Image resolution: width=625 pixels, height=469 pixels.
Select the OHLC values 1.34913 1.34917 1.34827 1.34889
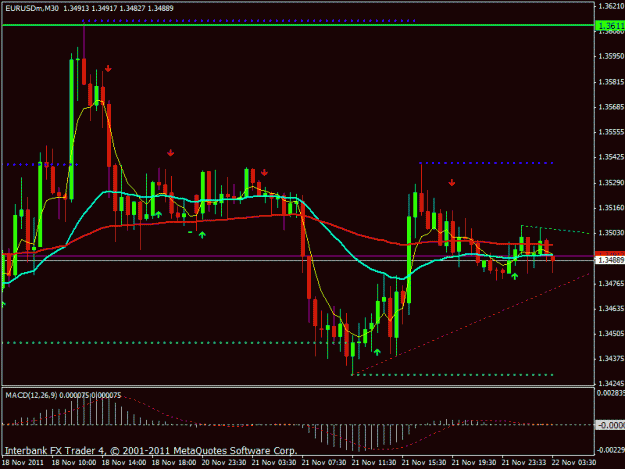(118, 8)
